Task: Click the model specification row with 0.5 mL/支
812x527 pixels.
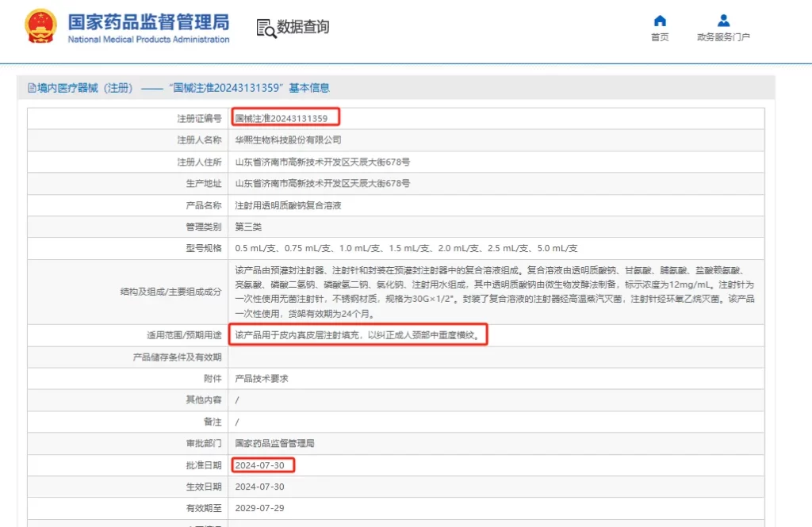Action: click(x=406, y=248)
